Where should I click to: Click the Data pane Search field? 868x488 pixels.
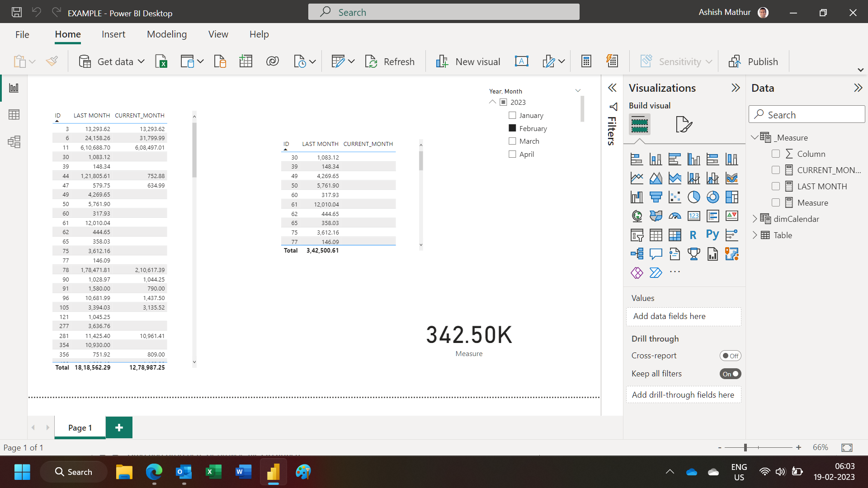tap(807, 114)
